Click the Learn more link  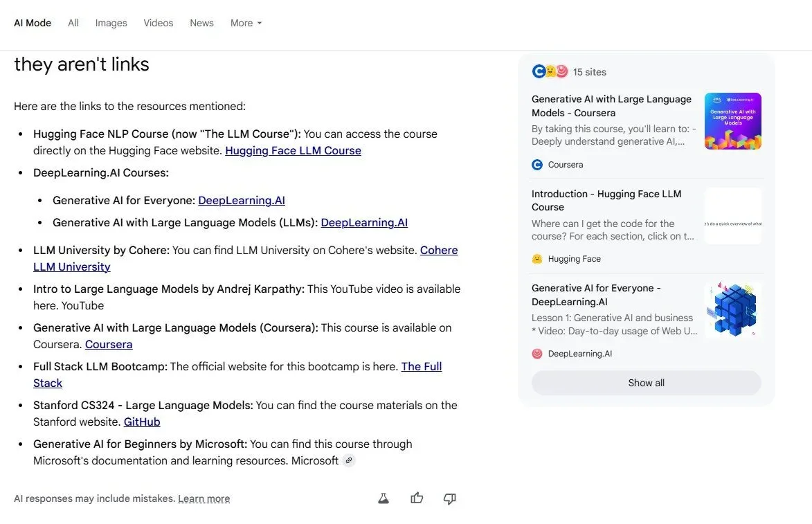(204, 498)
